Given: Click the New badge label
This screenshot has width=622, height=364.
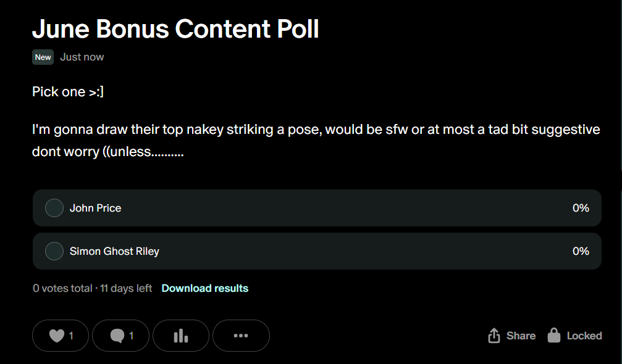Looking at the screenshot, I should [43, 57].
